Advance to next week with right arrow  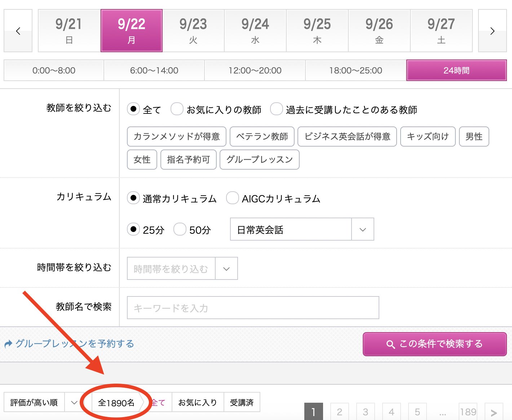(x=492, y=31)
